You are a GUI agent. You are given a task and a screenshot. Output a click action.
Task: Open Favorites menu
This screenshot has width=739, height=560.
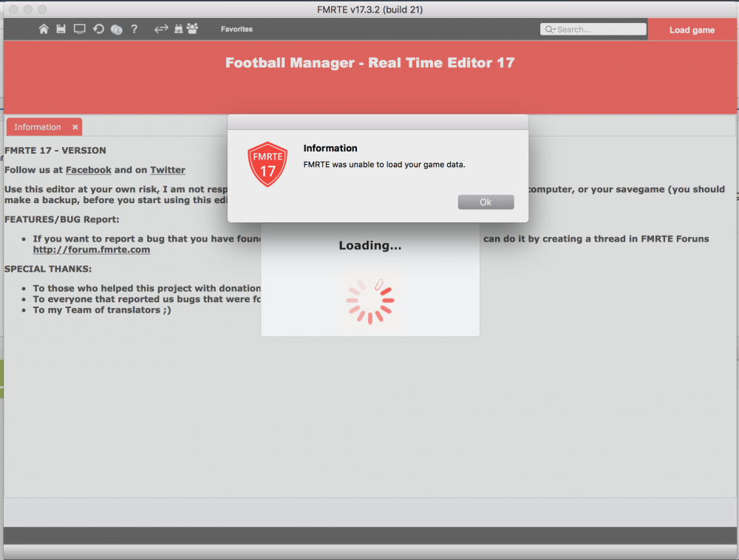[x=236, y=30]
